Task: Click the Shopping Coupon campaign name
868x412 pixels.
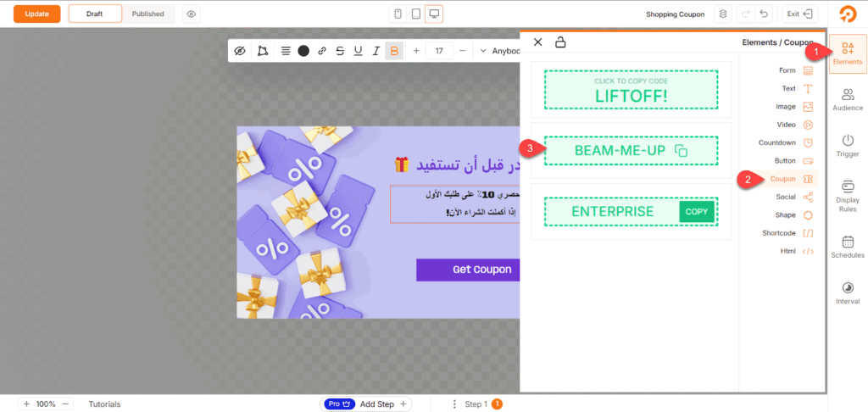Action: point(676,14)
